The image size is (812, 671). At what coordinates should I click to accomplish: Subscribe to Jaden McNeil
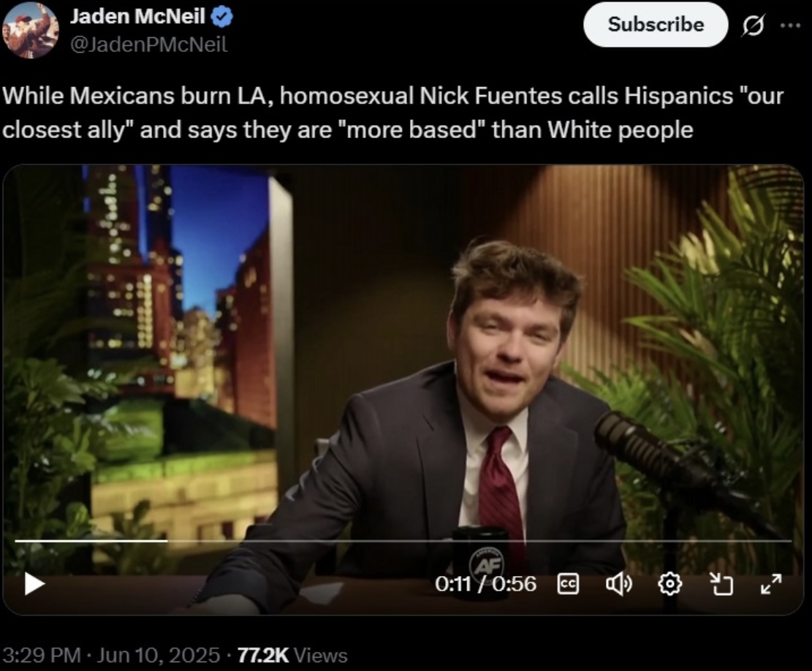pyautogui.click(x=656, y=24)
